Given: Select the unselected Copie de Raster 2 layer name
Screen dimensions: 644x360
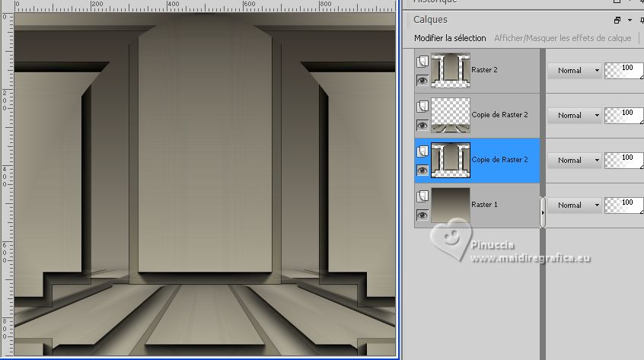Looking at the screenshot, I should click(x=500, y=114).
